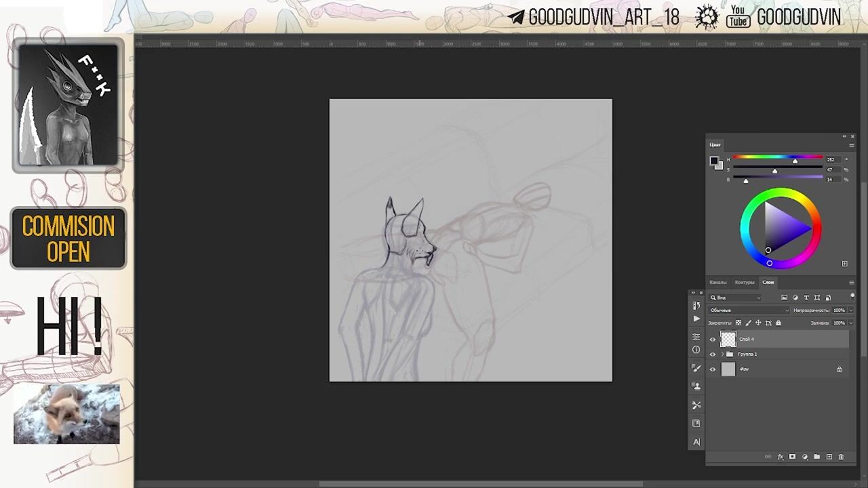Image resolution: width=868 pixels, height=488 pixels.
Task: Switch to the Каналы tab
Action: (x=717, y=282)
